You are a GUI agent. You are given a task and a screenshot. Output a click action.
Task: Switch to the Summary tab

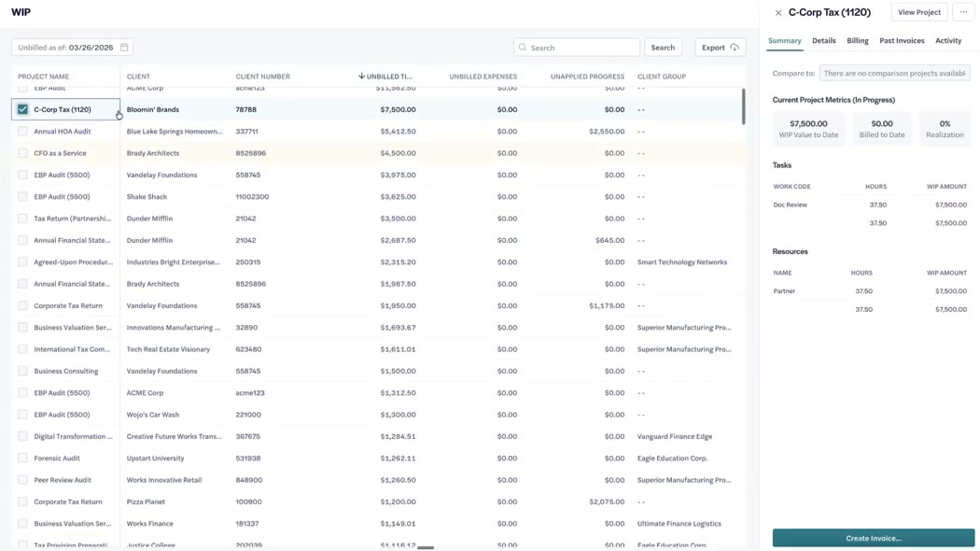[x=784, y=41]
